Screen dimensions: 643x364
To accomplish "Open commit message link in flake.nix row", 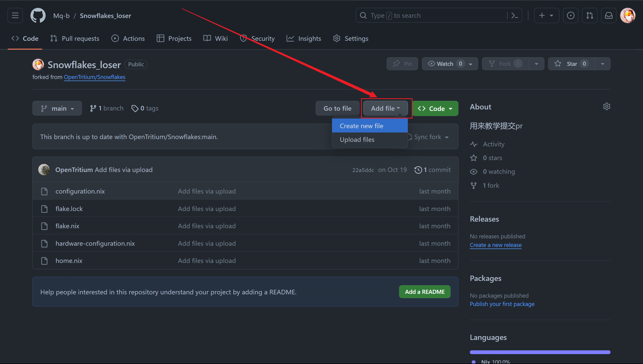I will (x=207, y=226).
